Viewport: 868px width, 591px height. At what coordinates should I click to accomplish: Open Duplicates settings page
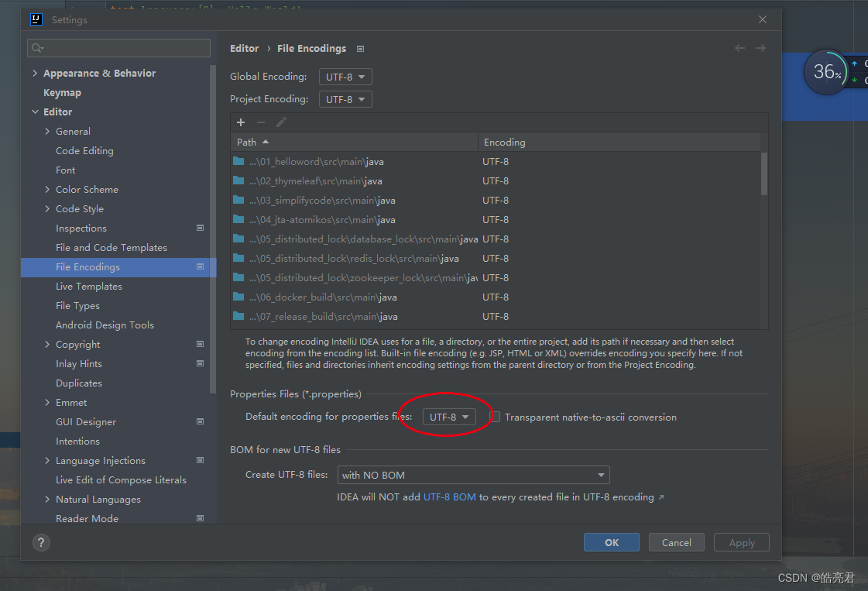(79, 383)
